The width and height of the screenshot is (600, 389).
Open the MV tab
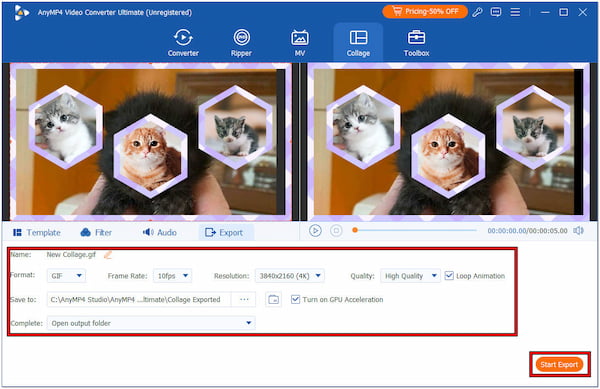(300, 43)
